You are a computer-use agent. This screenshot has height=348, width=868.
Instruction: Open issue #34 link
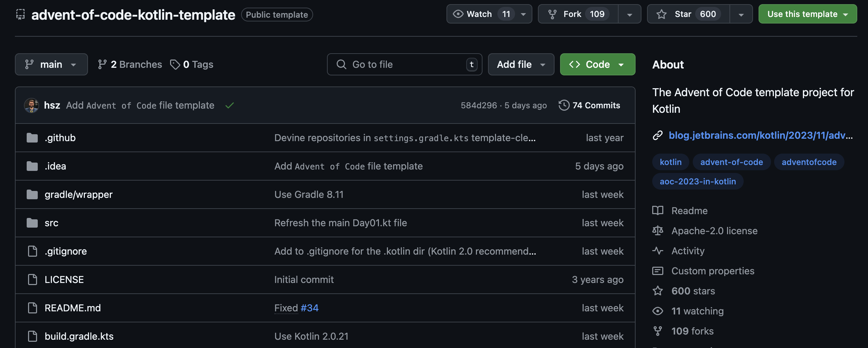point(310,308)
